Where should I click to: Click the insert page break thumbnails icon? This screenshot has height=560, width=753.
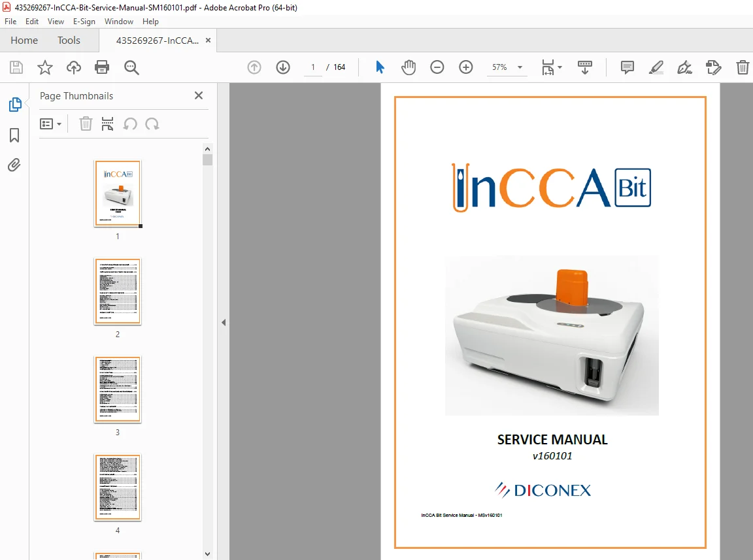tap(108, 124)
